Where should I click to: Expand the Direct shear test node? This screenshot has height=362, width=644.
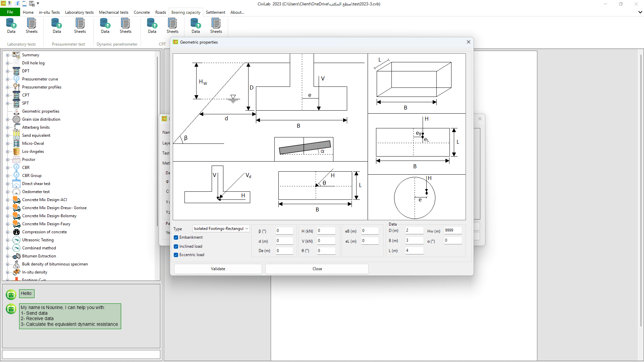pyautogui.click(x=7, y=184)
